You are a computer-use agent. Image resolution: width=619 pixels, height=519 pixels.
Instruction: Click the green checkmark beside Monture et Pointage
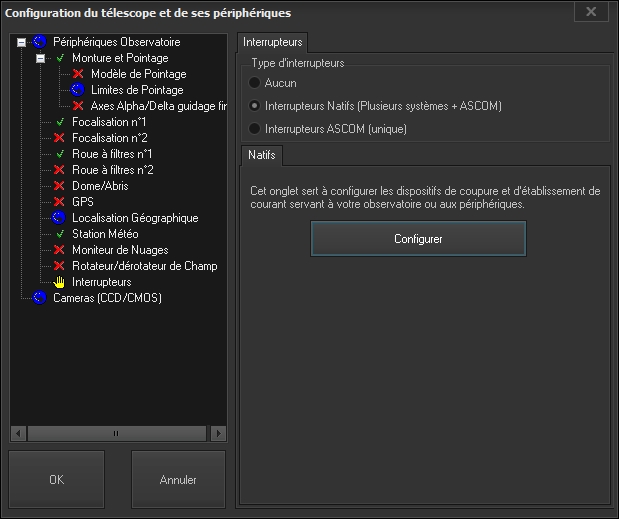click(60, 58)
